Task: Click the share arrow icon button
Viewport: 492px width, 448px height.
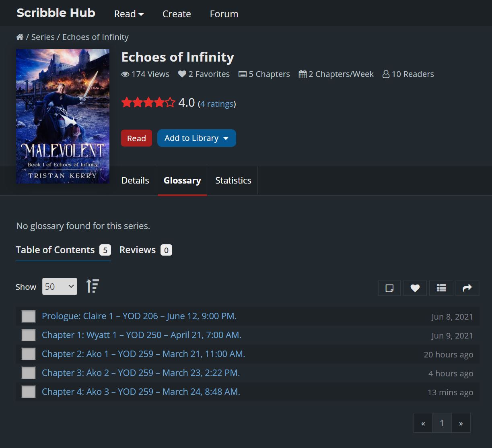Action: (x=467, y=288)
